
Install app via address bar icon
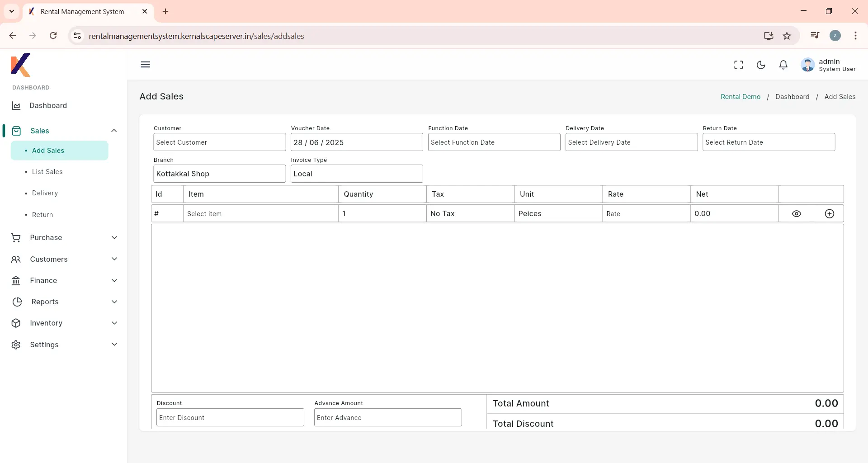769,36
